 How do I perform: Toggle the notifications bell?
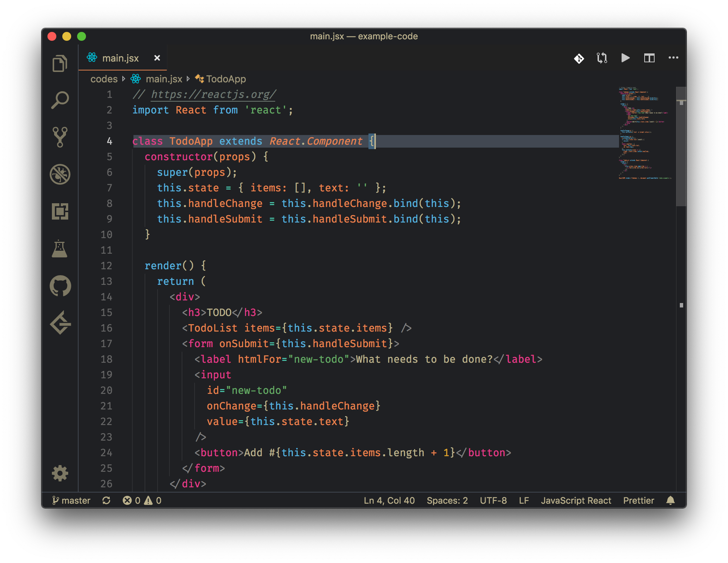pyautogui.click(x=671, y=500)
